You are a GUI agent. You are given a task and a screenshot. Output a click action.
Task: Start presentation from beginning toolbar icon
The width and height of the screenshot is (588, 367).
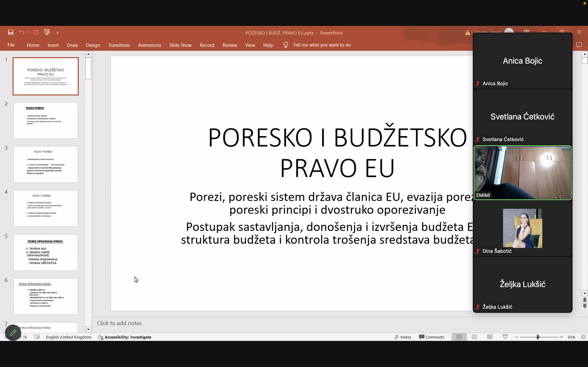click(x=47, y=32)
